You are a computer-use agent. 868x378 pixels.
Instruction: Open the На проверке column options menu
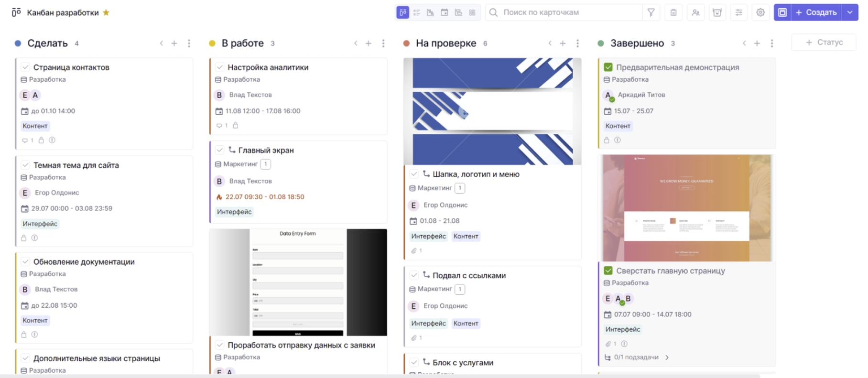577,43
